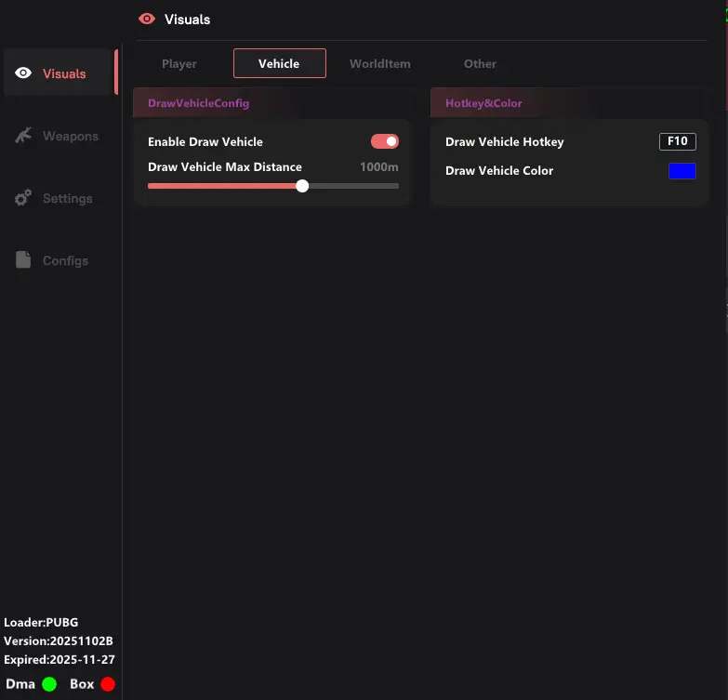Click the red Box status indicator

pyautogui.click(x=108, y=684)
